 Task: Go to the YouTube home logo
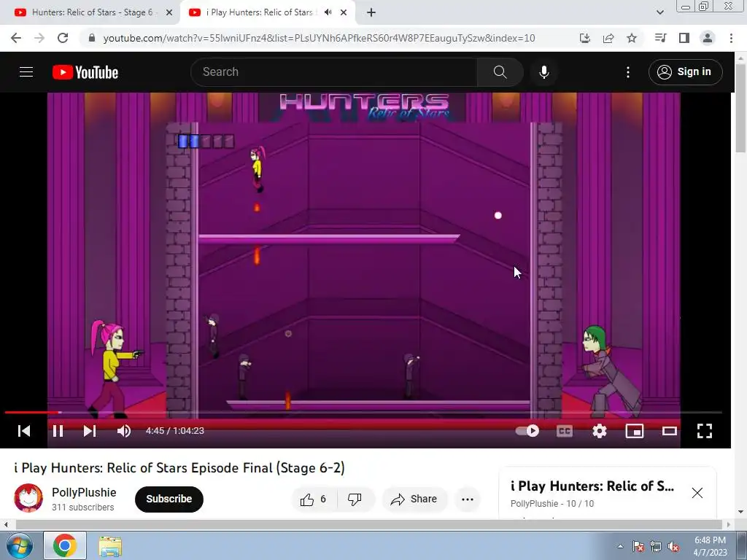85,72
